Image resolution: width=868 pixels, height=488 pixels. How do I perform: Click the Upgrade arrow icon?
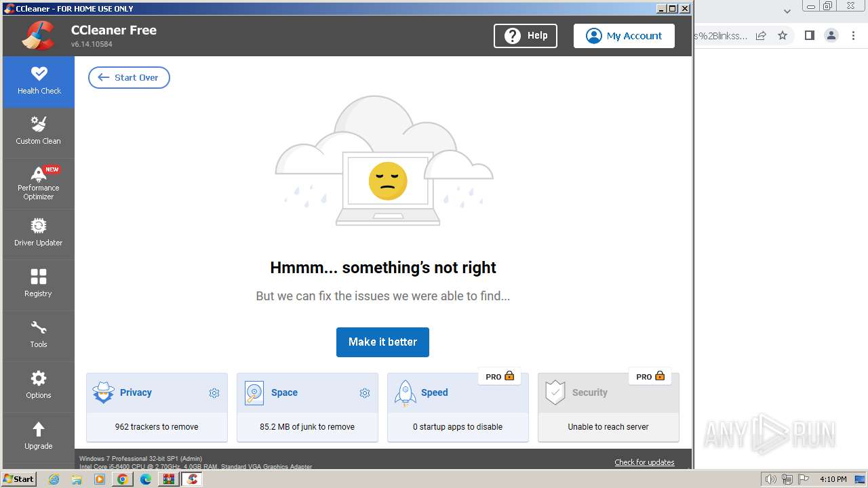coord(39,429)
